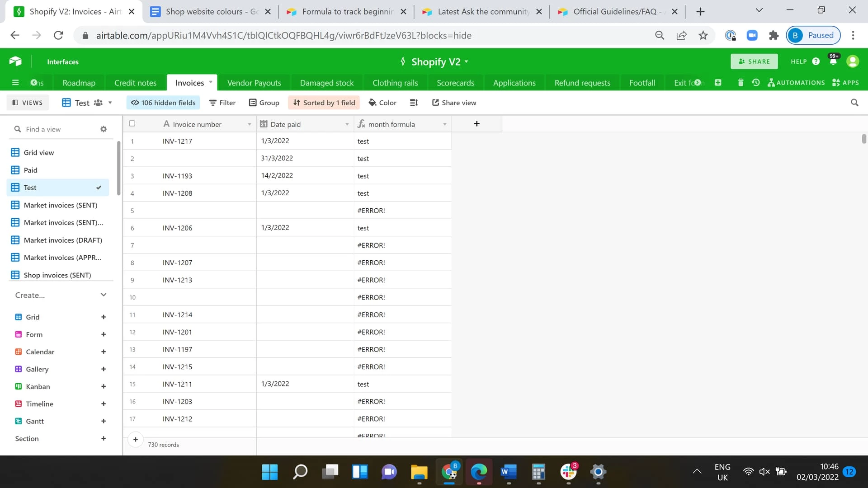Screen dimensions: 868x488
Task: Open the Color records option
Action: coord(382,103)
